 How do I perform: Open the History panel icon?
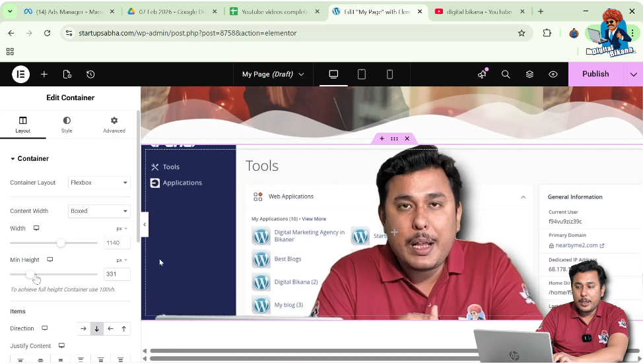click(90, 75)
